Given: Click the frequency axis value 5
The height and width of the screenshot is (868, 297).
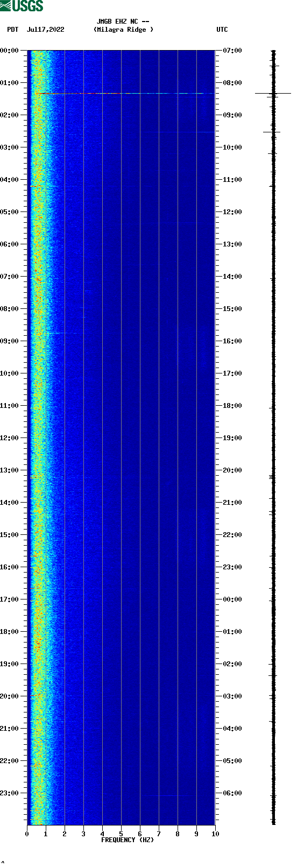Looking at the screenshot, I should [121, 834].
